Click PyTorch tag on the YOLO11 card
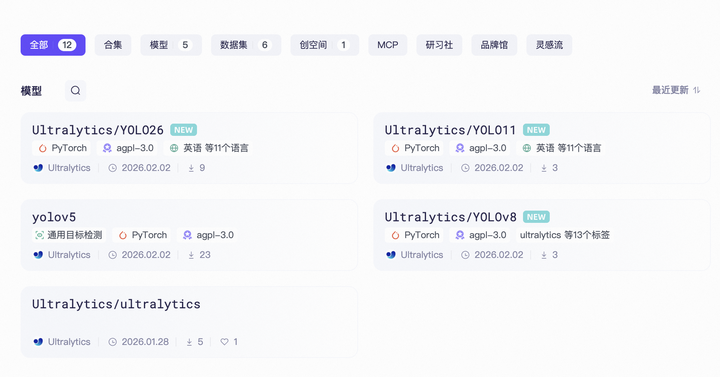The height and width of the screenshot is (377, 720). [415, 148]
